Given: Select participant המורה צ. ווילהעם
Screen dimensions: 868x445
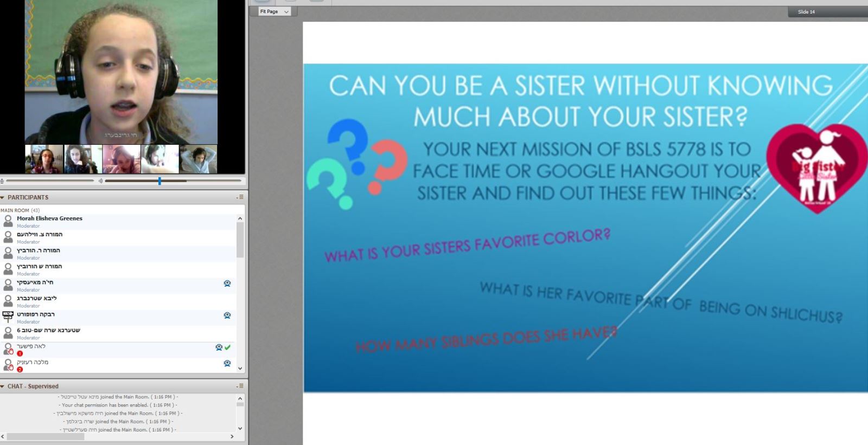Looking at the screenshot, I should [x=118, y=238].
